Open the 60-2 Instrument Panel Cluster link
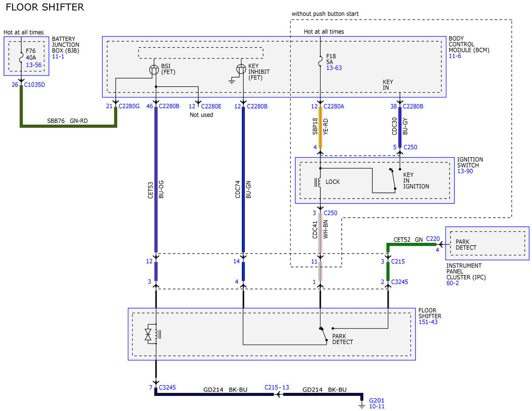 coord(452,283)
